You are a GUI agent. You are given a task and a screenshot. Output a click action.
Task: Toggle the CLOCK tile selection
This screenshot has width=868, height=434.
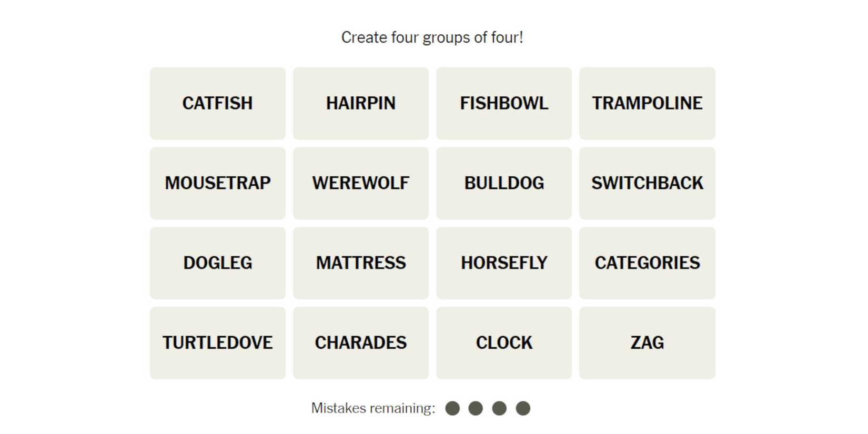tap(503, 343)
